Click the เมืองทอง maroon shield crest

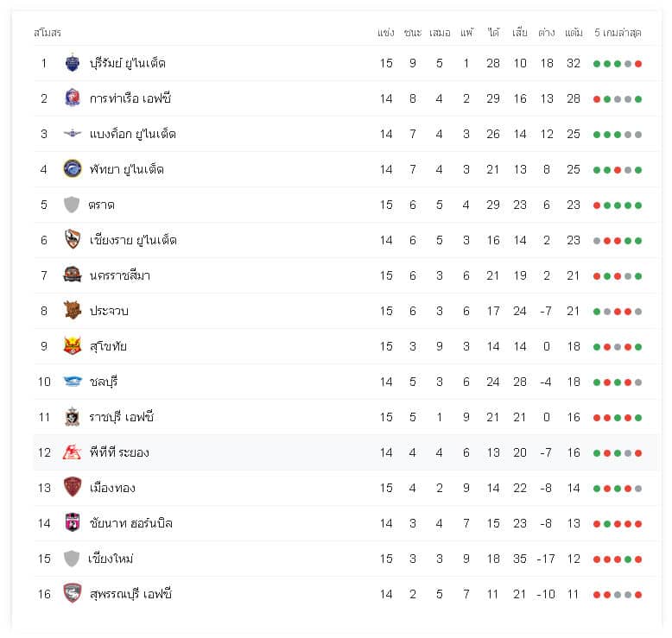pos(72,487)
